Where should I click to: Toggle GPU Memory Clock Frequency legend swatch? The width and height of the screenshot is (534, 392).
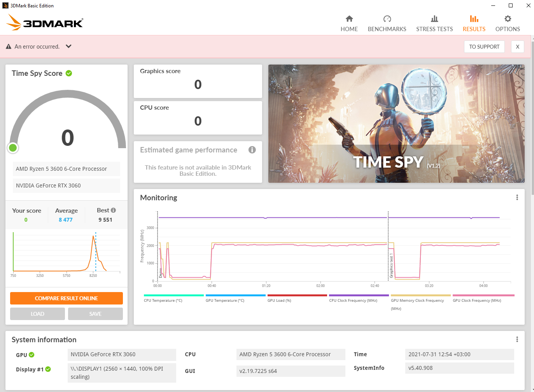pos(421,296)
